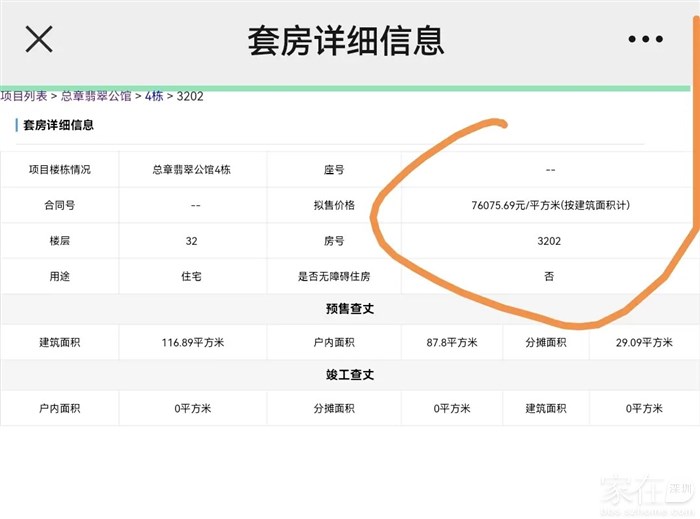Select the 76075.69元/平方米 price cell

[550, 205]
